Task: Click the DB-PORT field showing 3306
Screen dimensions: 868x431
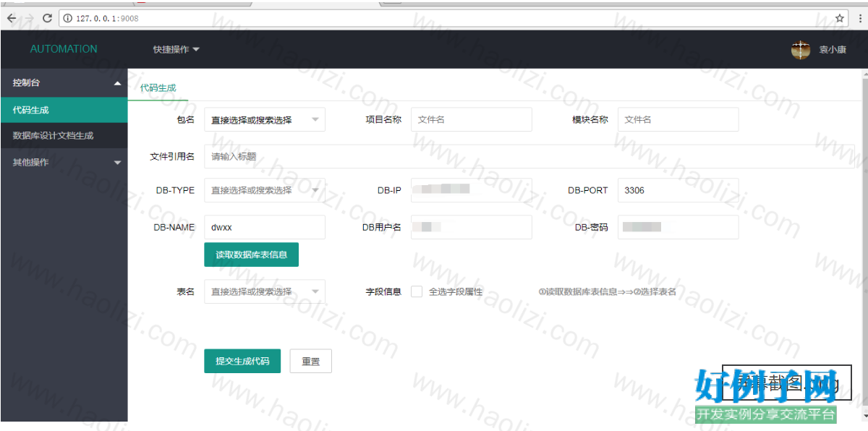Action: point(678,190)
